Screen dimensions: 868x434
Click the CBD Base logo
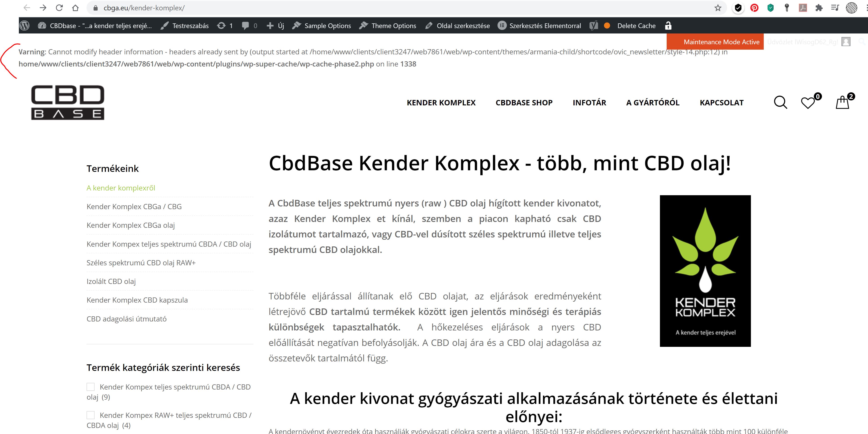click(68, 102)
